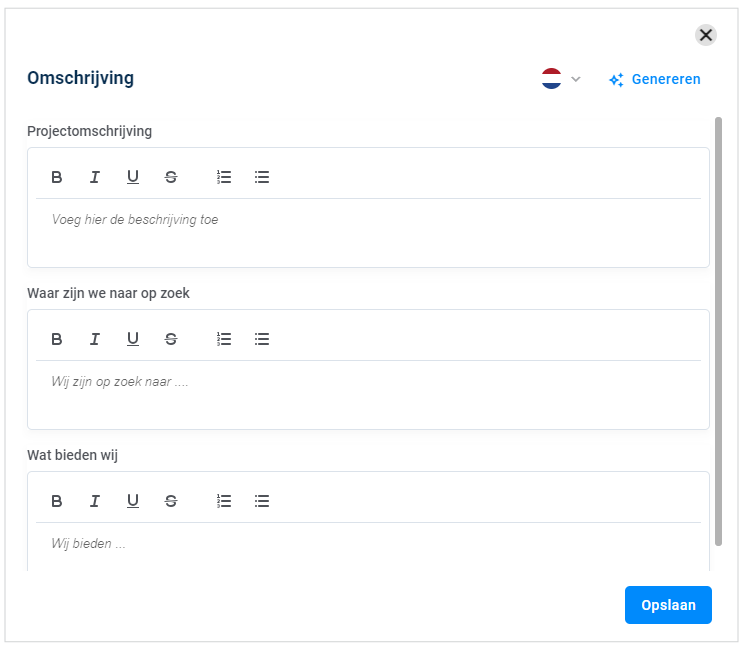This screenshot has height=647, width=743.
Task: Focus the 'Voeg hier de beschrijving toe' text area
Action: pos(368,233)
